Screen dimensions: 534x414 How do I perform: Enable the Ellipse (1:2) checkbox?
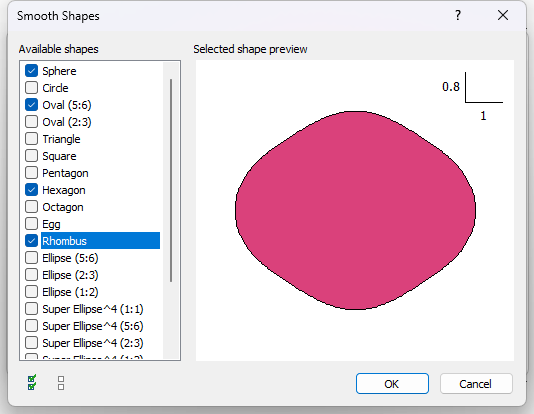pyautogui.click(x=31, y=292)
